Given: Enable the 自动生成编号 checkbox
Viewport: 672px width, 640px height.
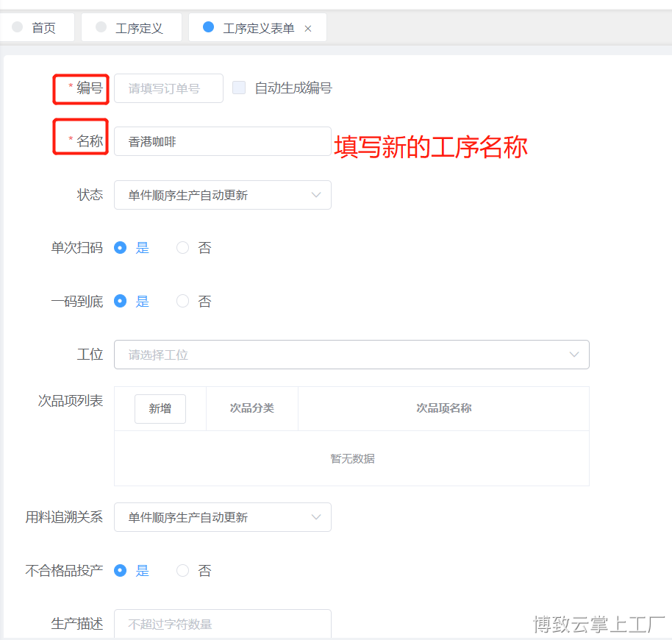Looking at the screenshot, I should click(239, 88).
